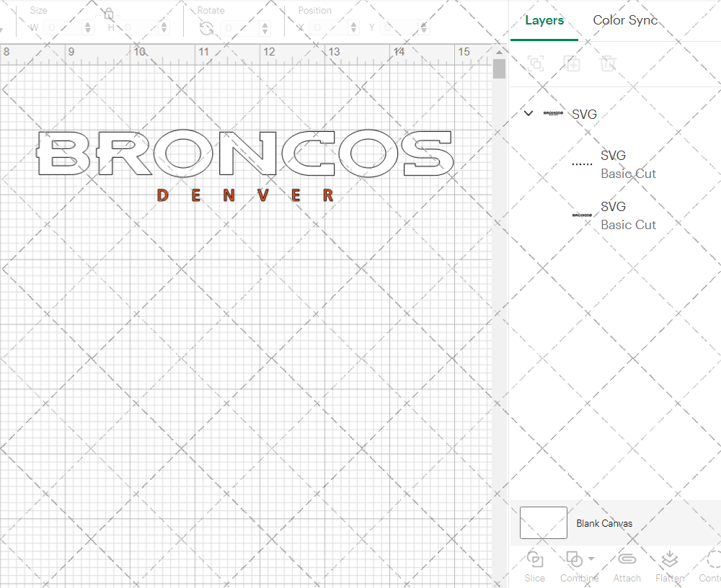Viewport: 721px width, 588px height.
Task: Click the Duplicate layer icon
Action: [572, 63]
